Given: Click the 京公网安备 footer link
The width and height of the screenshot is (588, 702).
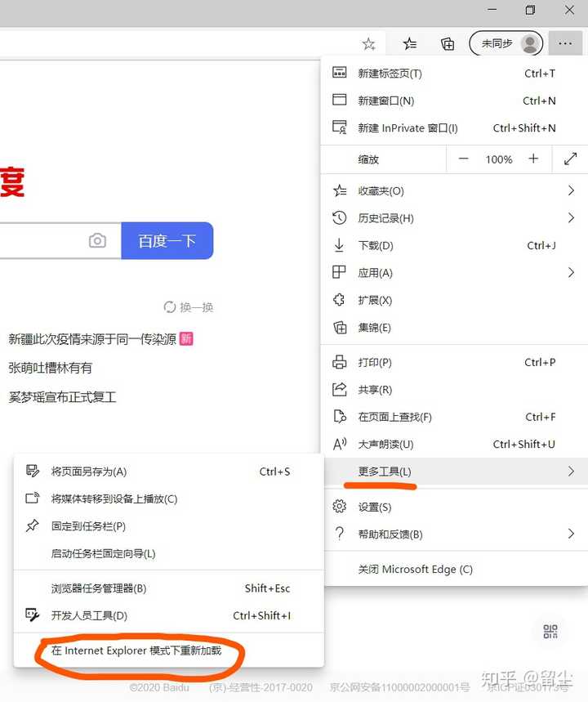Looking at the screenshot, I should pyautogui.click(x=399, y=687).
